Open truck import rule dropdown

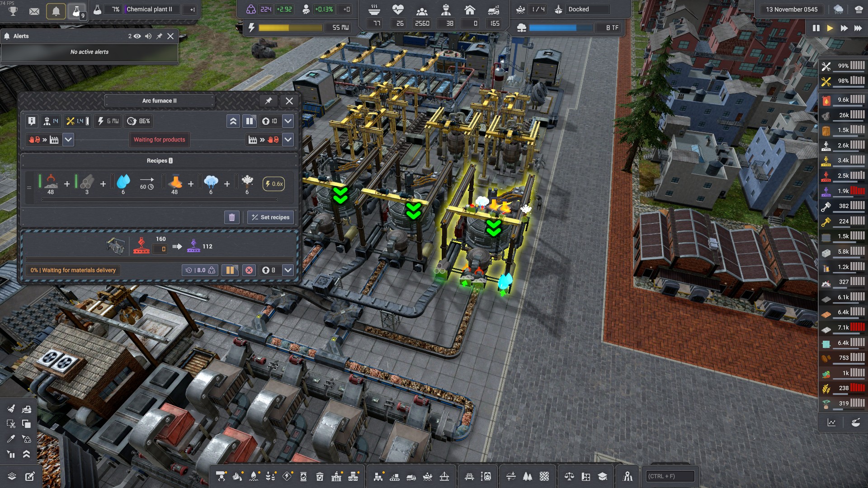68,140
